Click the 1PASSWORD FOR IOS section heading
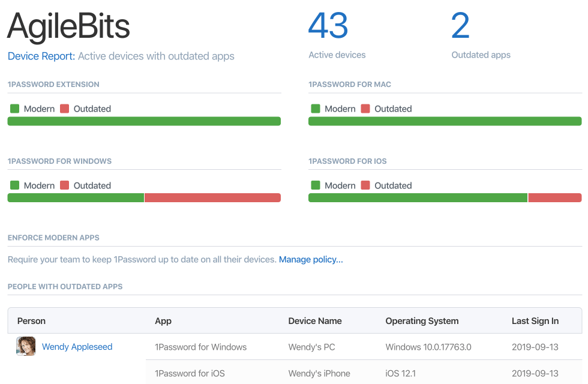Screen dimensions: 588x384 click(347, 161)
